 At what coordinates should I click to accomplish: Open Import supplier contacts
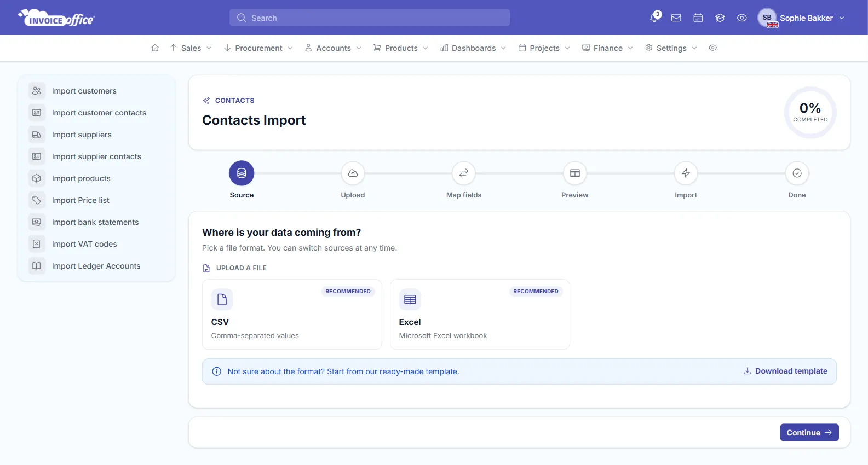point(96,156)
